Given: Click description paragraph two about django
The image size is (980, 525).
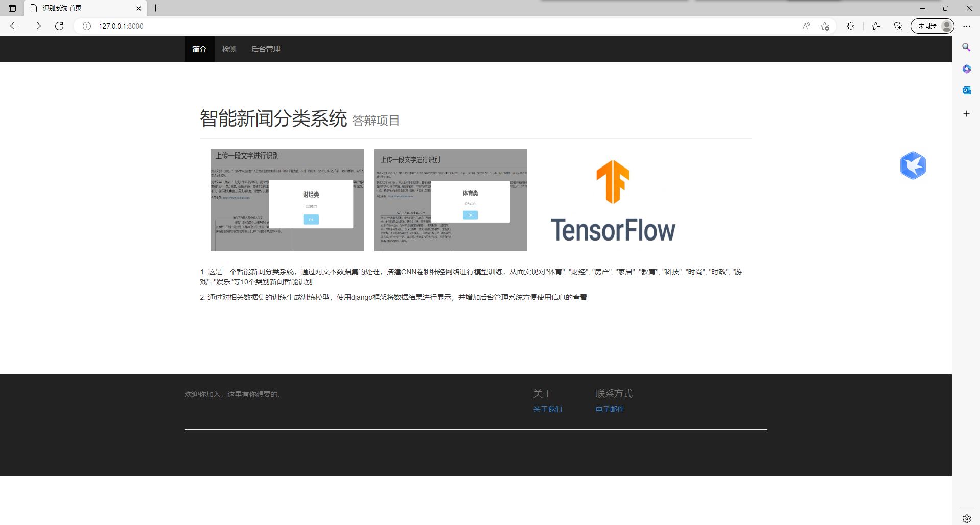Looking at the screenshot, I should (393, 297).
